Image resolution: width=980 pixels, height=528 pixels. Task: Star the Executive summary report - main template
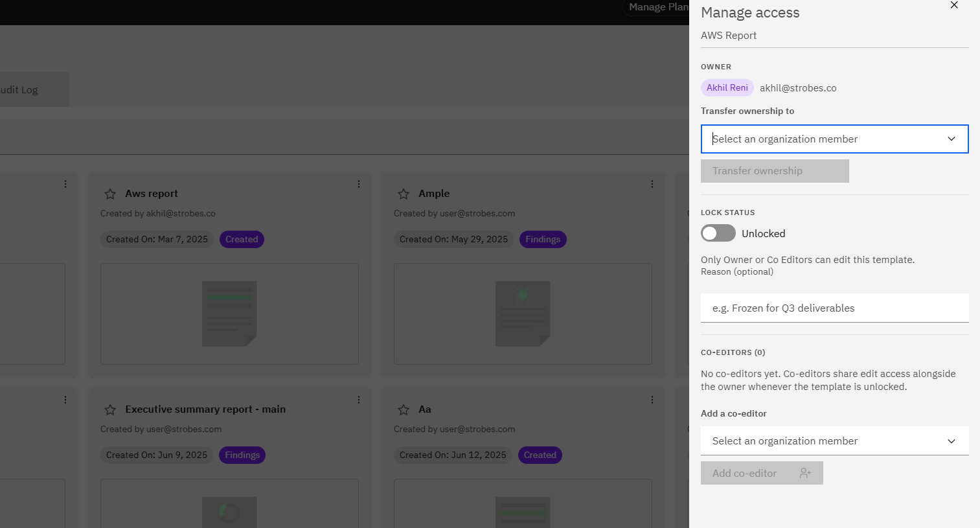110,409
